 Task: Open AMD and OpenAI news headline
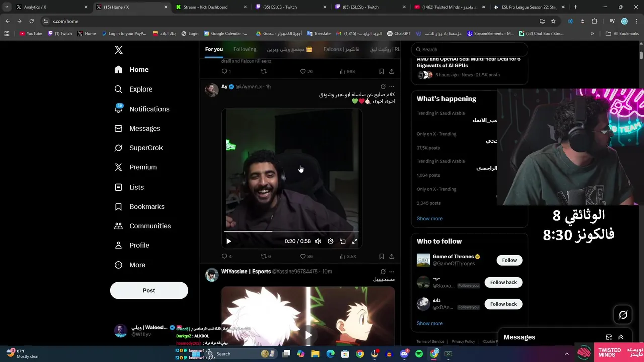click(468, 62)
